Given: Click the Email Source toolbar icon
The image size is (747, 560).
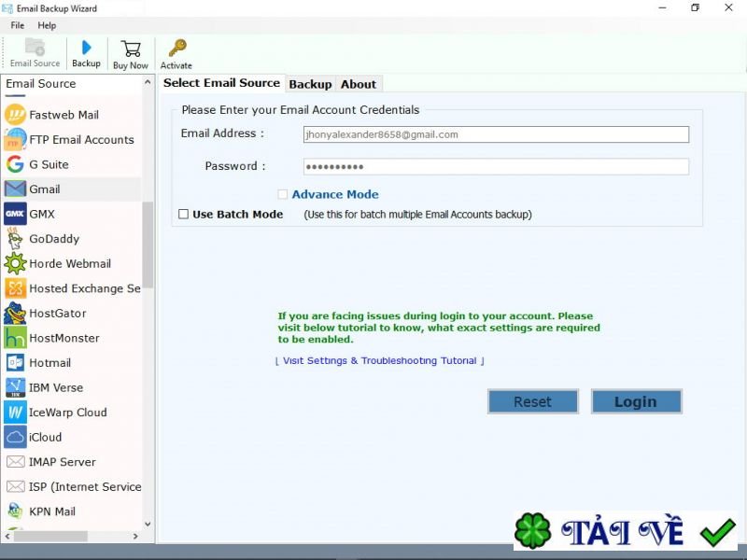Looking at the screenshot, I should 35,48.
